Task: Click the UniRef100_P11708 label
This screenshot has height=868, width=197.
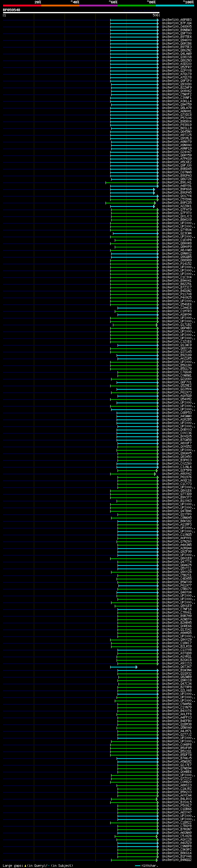Action: point(177,294)
